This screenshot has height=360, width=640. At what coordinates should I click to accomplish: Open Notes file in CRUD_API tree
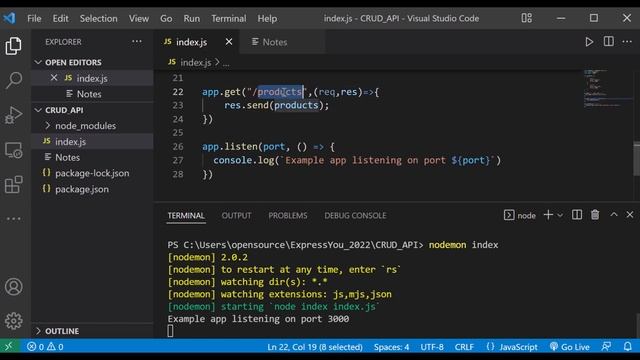[92, 158]
